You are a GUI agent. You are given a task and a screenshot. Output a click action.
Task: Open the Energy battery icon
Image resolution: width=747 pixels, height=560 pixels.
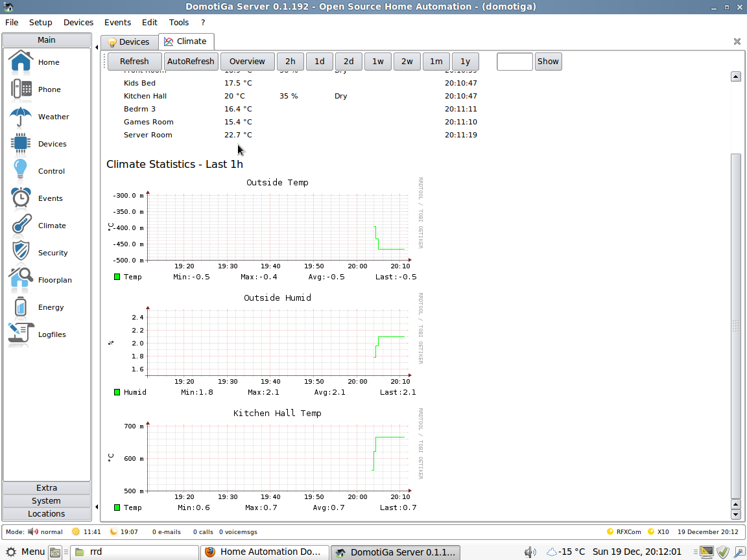(20, 307)
